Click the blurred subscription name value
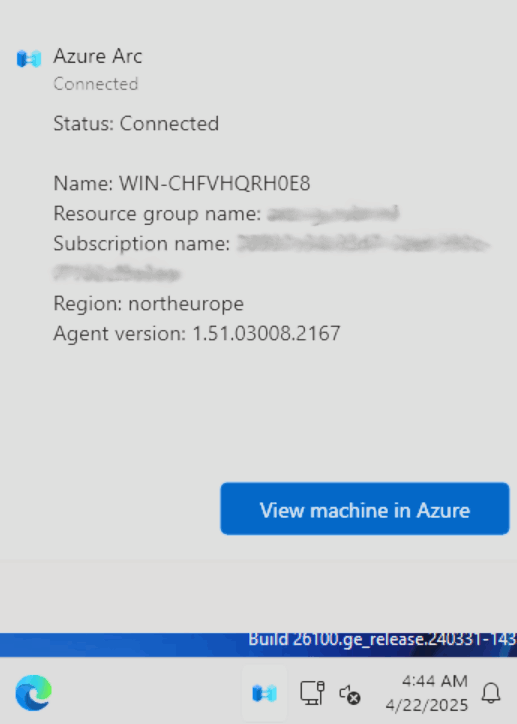Viewport: 517px width, 724px height. [x=271, y=259]
